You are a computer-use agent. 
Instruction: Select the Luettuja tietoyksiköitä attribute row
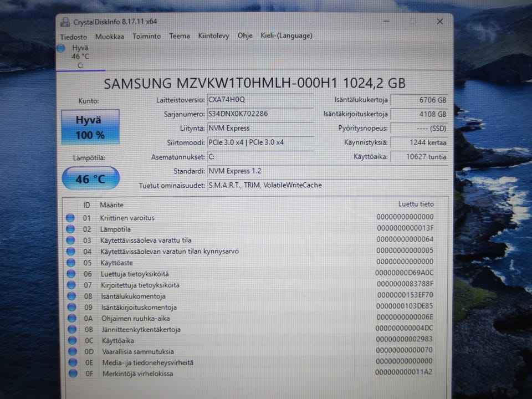pos(250,273)
